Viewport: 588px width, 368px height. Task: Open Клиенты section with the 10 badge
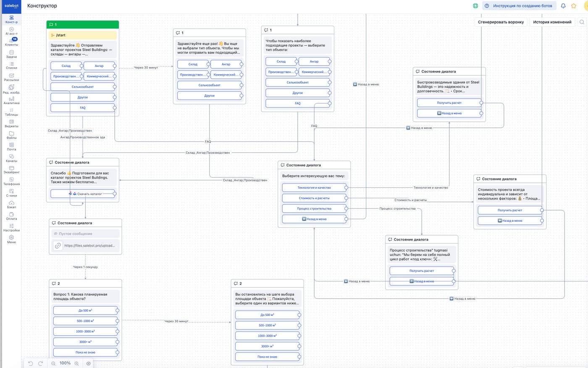11,42
